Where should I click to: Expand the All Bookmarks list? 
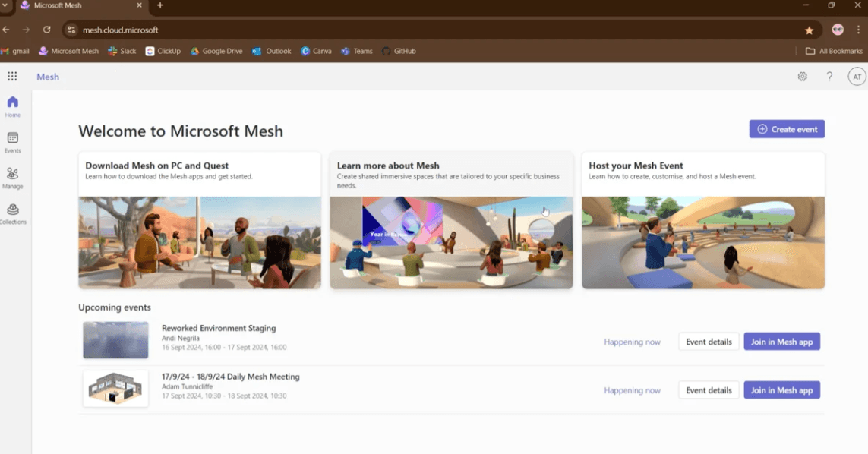(833, 51)
